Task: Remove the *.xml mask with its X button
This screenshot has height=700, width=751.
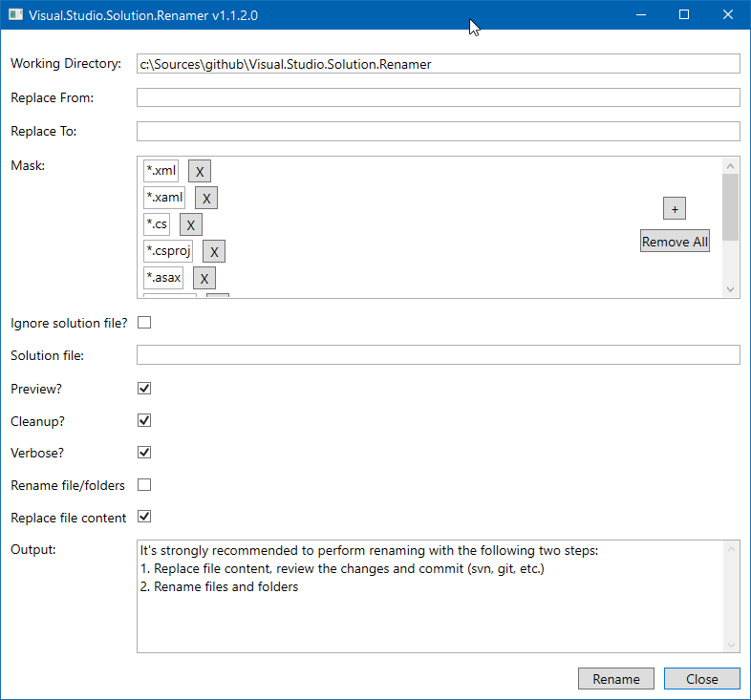Action: point(200,171)
